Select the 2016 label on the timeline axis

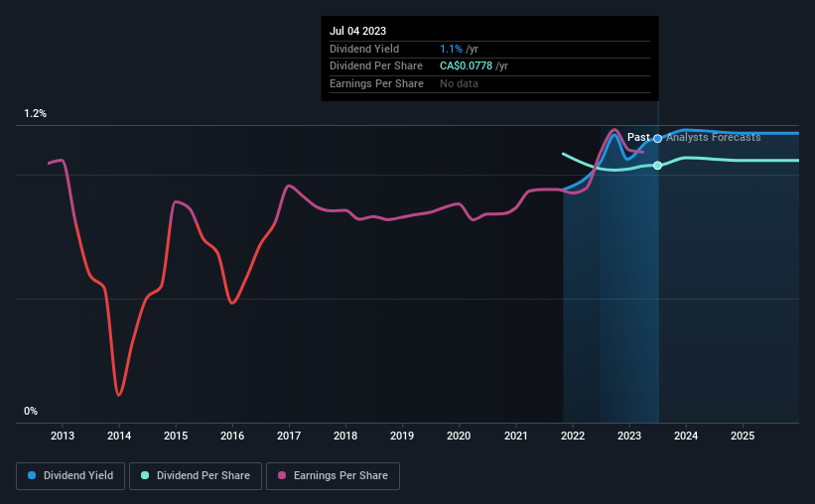pos(232,436)
